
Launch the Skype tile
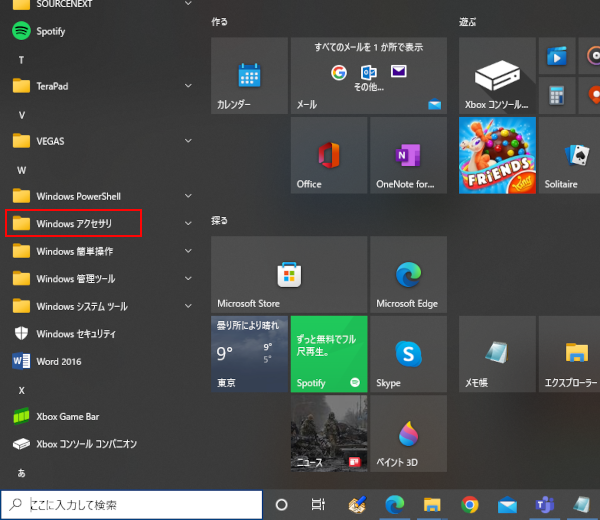click(x=409, y=354)
